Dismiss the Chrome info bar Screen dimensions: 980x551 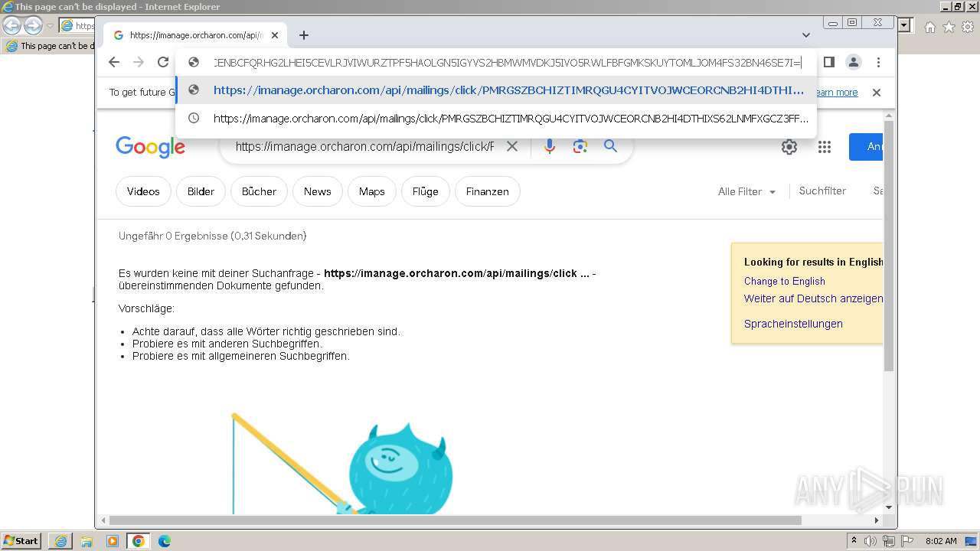point(877,93)
